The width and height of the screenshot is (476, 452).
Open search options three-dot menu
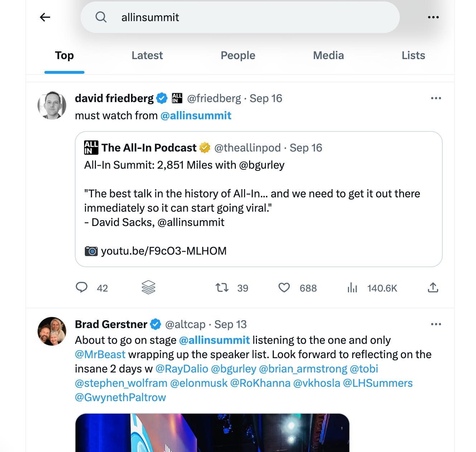pyautogui.click(x=433, y=17)
